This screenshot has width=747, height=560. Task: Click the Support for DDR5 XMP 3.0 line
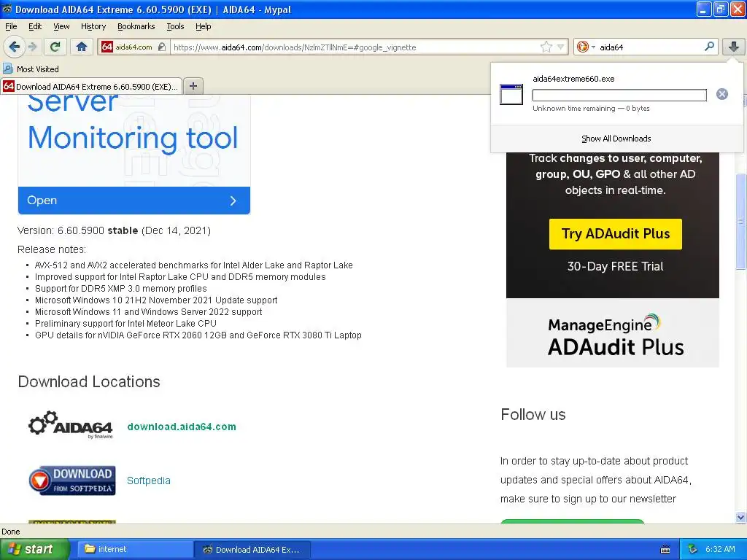pyautogui.click(x=120, y=289)
